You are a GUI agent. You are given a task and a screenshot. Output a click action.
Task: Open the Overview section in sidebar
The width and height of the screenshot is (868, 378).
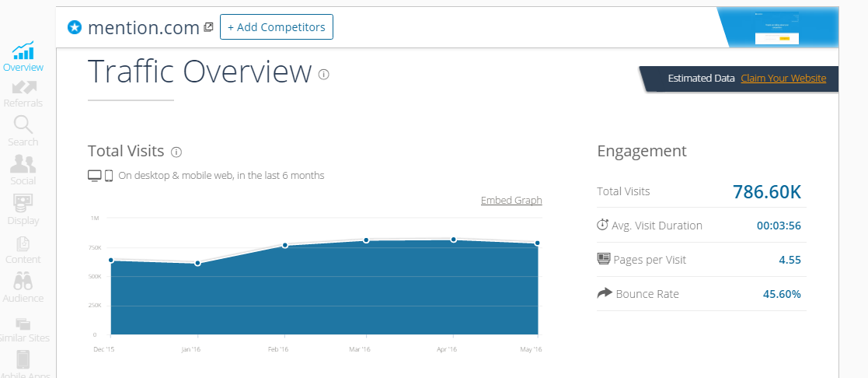pos(23,57)
